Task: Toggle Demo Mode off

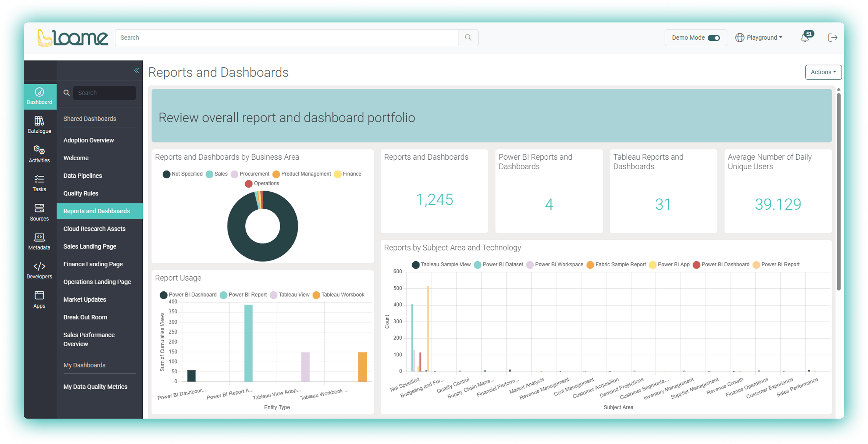Action: (713, 38)
